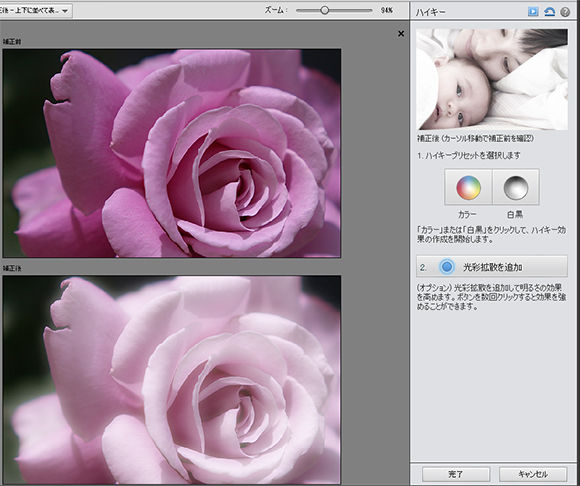Screen dimensions: 580x486
Task: Click the Add Diffuse Glow (光彩拡散を追加) button
Action: (492, 266)
